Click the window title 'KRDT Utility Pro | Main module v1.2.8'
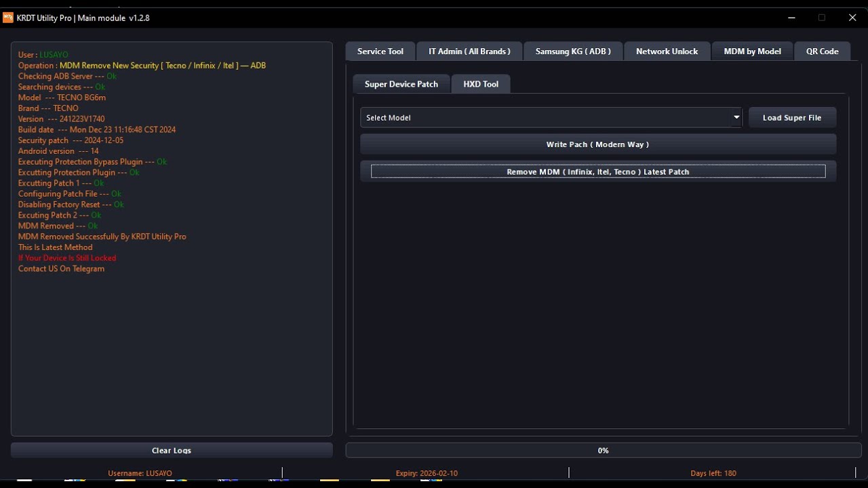The width and height of the screenshot is (868, 488). click(x=83, y=18)
